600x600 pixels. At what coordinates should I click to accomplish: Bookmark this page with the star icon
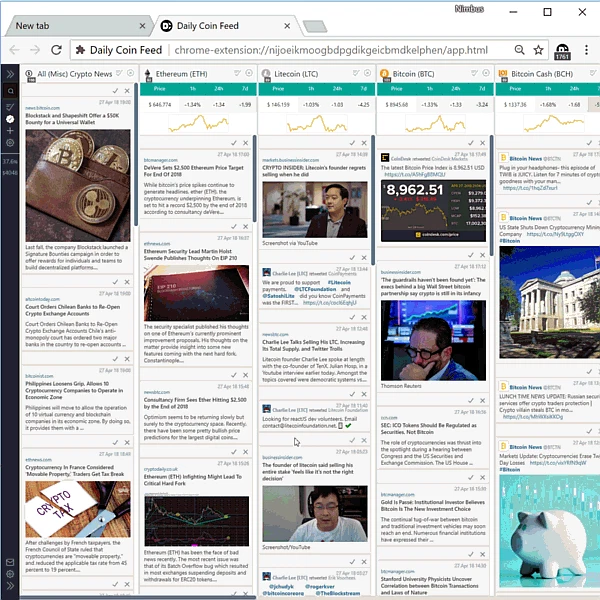click(x=538, y=50)
